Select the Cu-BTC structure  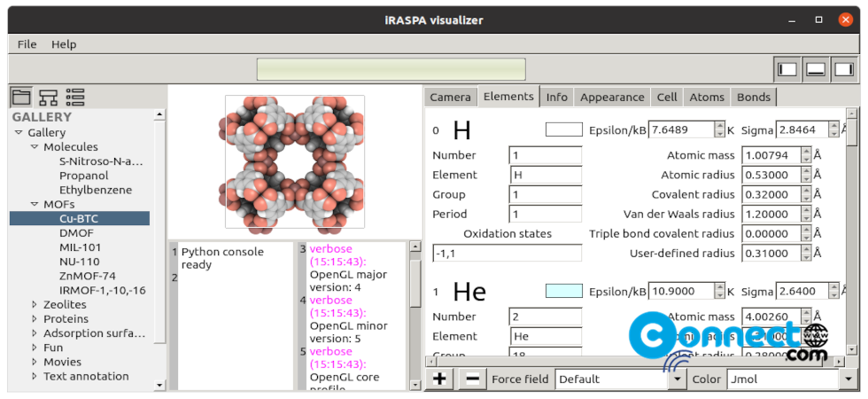tap(80, 218)
